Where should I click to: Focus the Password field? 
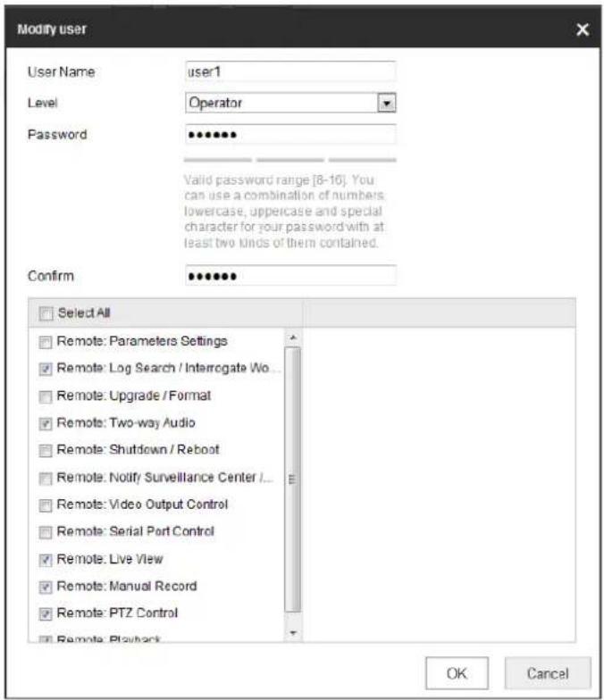[x=290, y=134]
